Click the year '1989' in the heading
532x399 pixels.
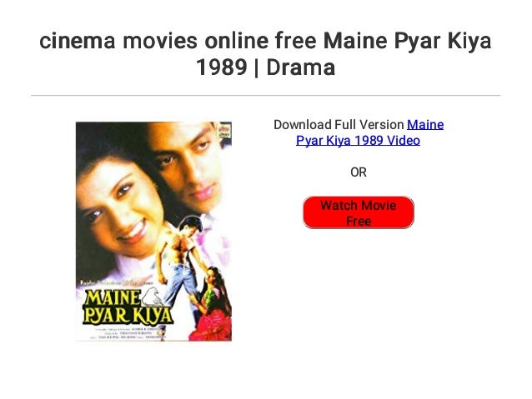click(222, 67)
